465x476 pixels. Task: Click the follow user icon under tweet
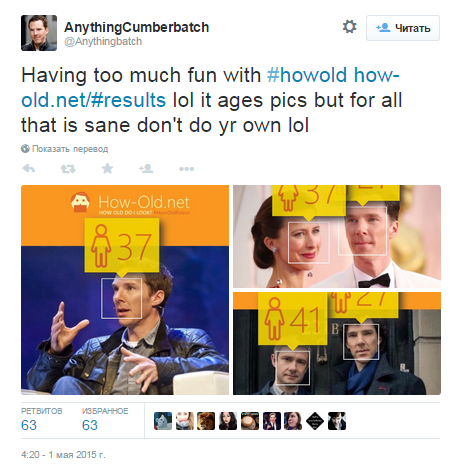(x=146, y=169)
